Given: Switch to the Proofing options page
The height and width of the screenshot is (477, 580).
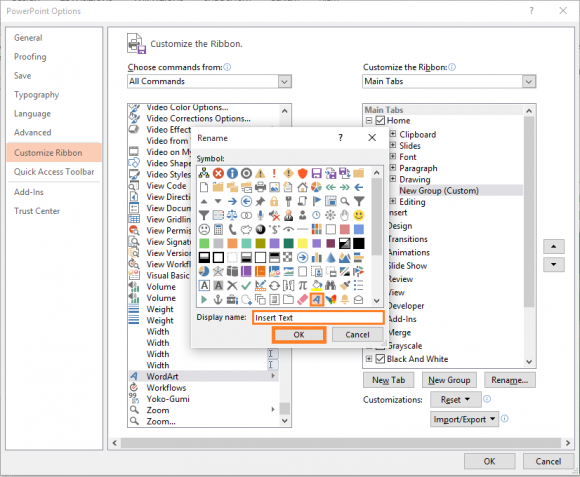Looking at the screenshot, I should click(30, 57).
